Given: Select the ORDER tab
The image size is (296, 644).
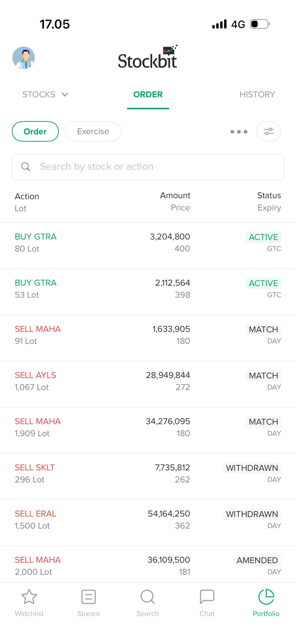Looking at the screenshot, I should tap(148, 95).
